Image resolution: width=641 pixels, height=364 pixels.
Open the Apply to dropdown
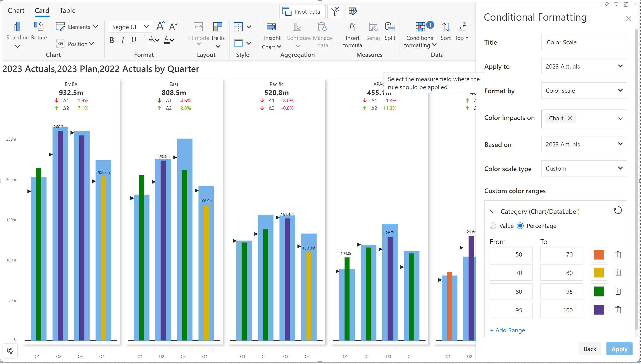coord(584,66)
